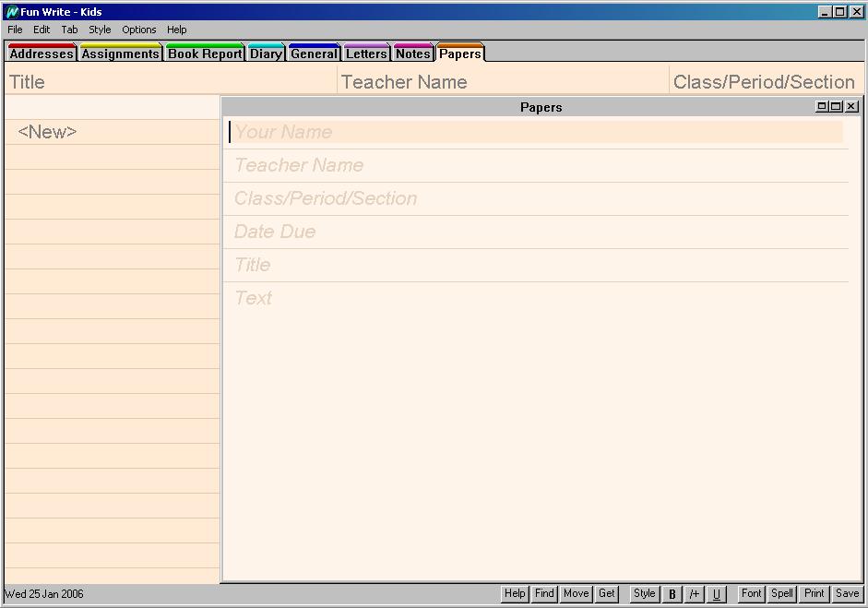Screen dimensions: 868x608
Task: Click the Get button
Action: [607, 593]
